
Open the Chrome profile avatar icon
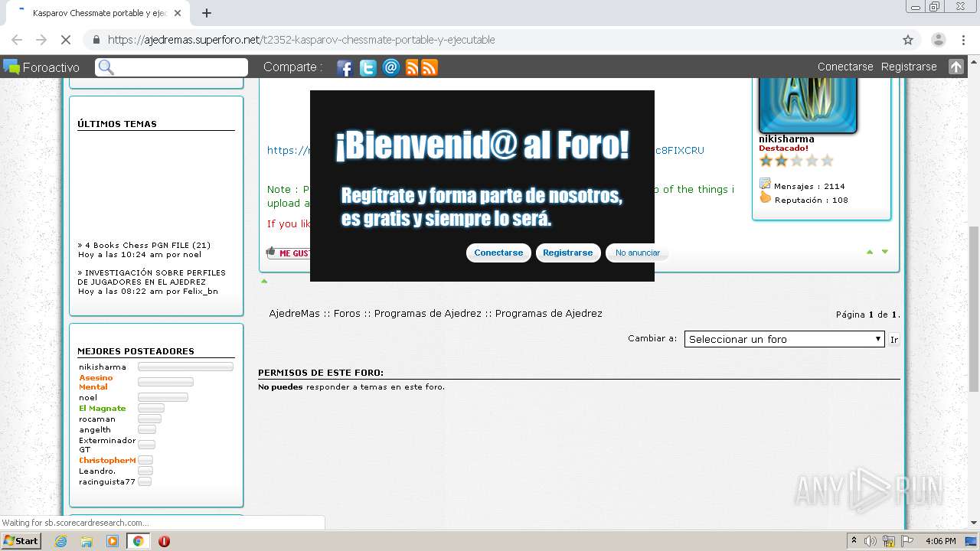click(x=939, y=40)
